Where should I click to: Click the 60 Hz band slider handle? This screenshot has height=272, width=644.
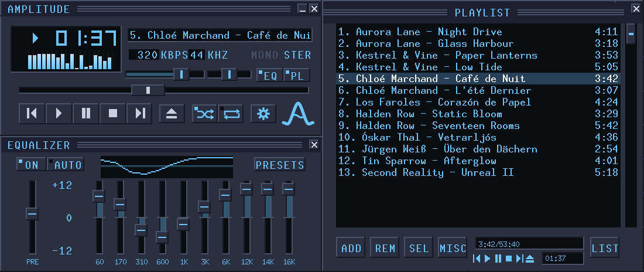[99, 196]
